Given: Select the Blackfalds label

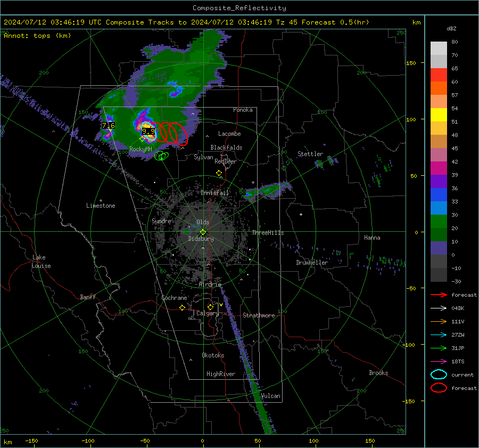Looking at the screenshot, I should pyautogui.click(x=226, y=148).
